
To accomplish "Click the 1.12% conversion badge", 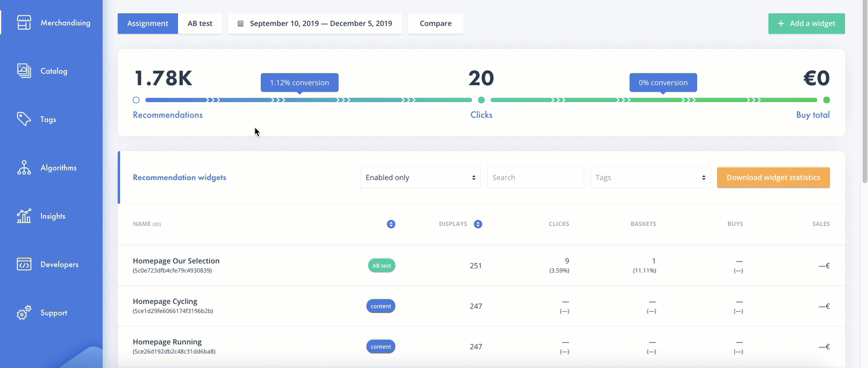I will point(299,83).
